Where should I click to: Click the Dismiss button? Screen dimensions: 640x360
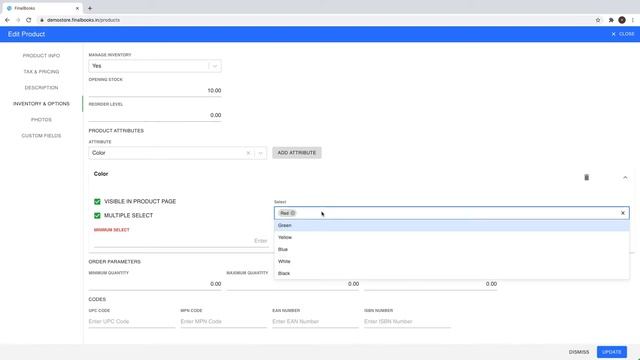tap(579, 352)
